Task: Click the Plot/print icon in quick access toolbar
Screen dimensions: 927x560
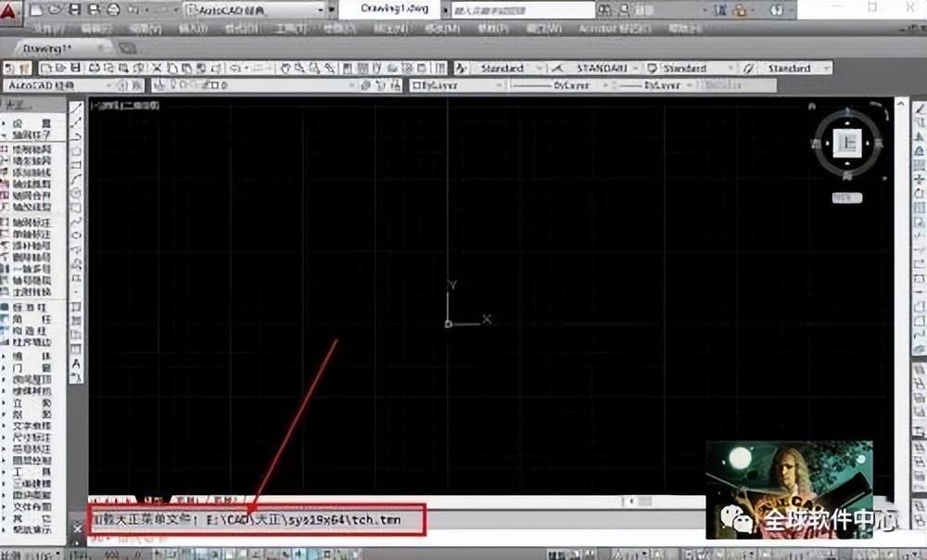Action: tap(112, 9)
